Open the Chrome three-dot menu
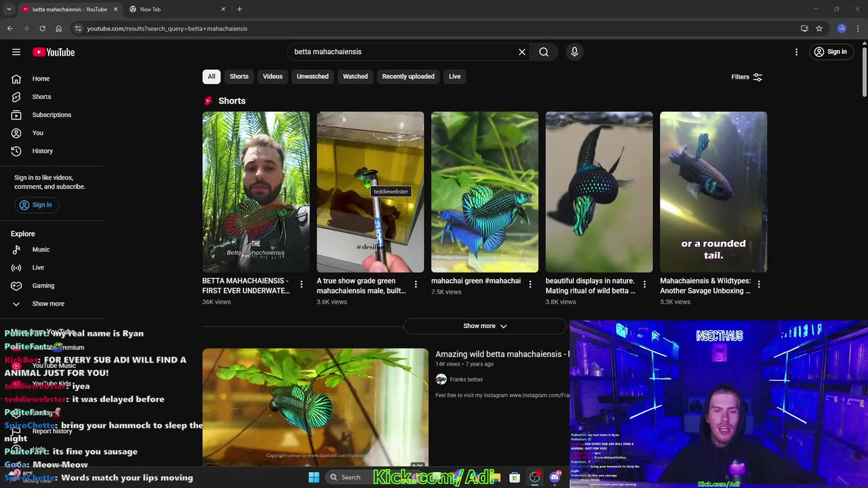The image size is (868, 488). pyautogui.click(x=859, y=28)
